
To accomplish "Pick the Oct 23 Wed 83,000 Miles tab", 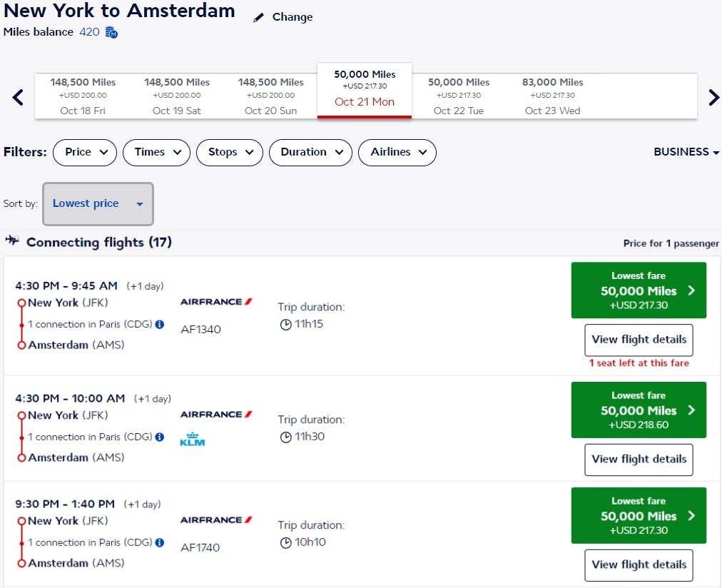I will tap(552, 96).
